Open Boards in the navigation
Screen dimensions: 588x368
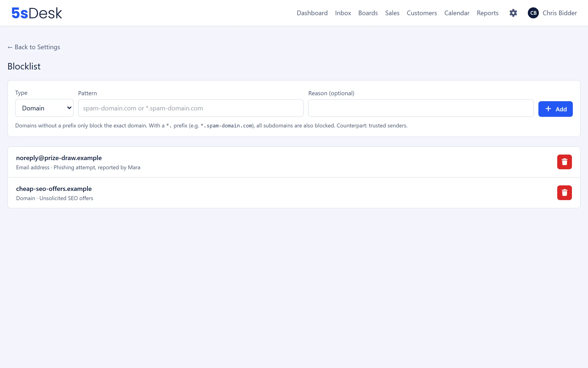pos(368,13)
